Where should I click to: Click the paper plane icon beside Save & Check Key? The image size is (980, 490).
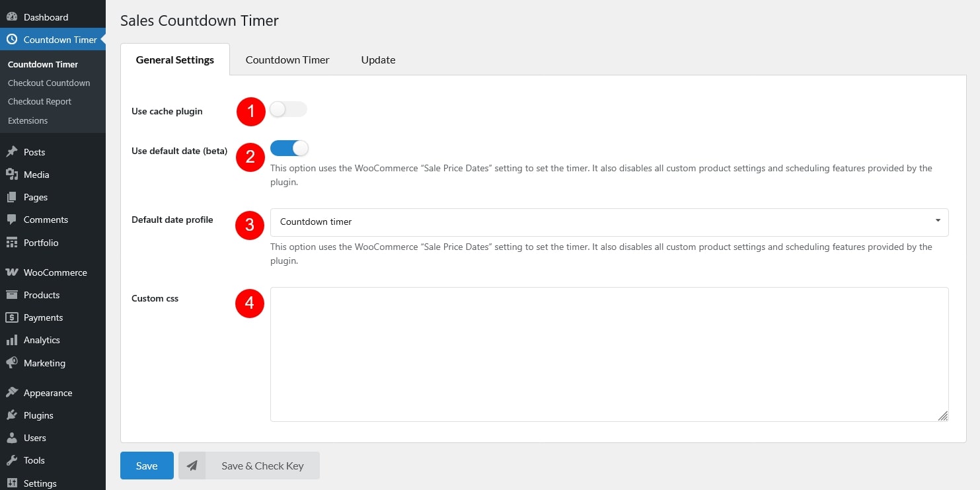coord(192,466)
